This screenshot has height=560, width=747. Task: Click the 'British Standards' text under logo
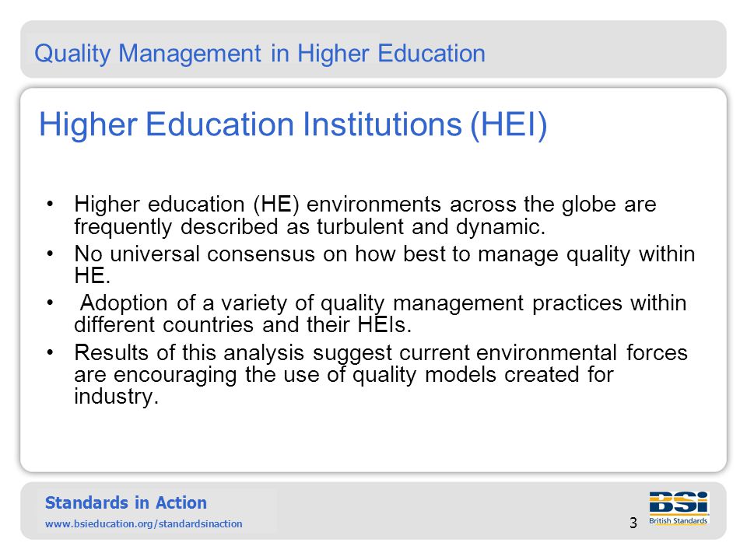[x=678, y=520]
